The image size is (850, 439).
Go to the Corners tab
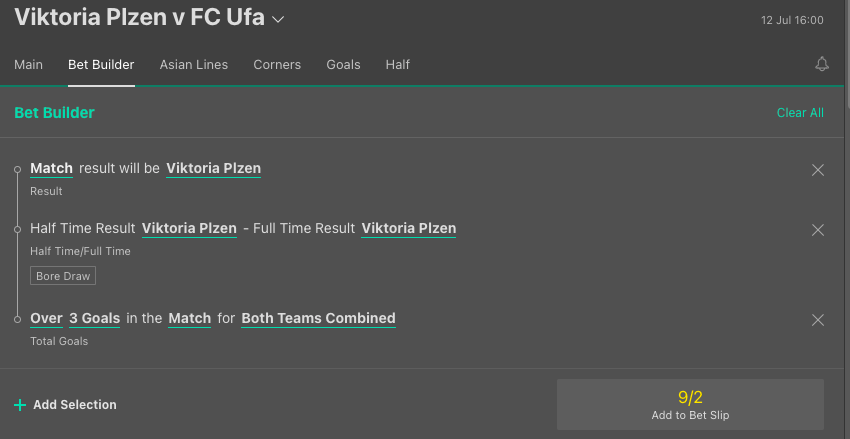point(277,64)
